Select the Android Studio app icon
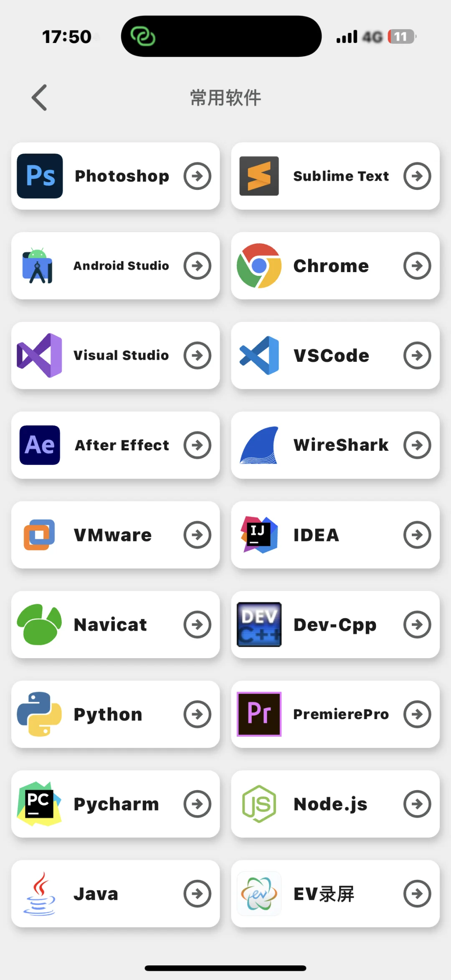This screenshot has width=451, height=980. (38, 266)
